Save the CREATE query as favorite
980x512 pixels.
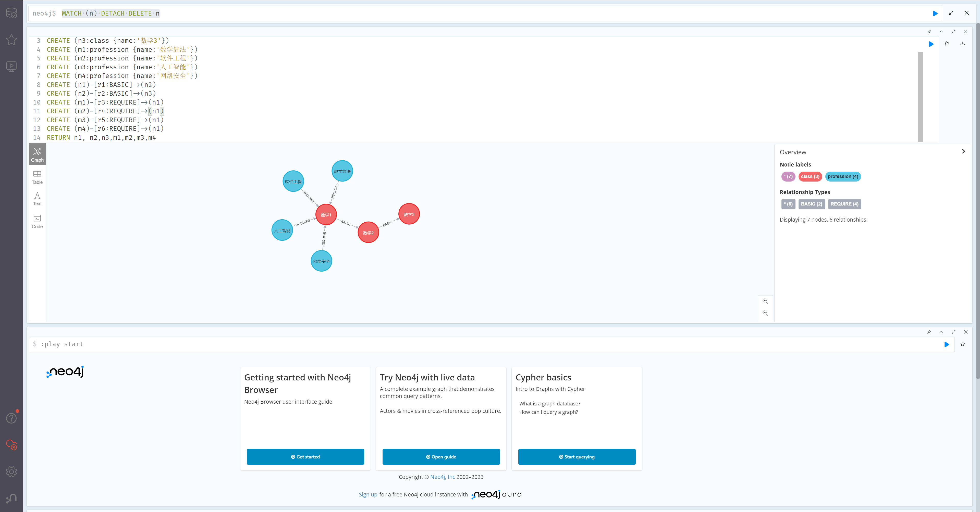click(947, 44)
